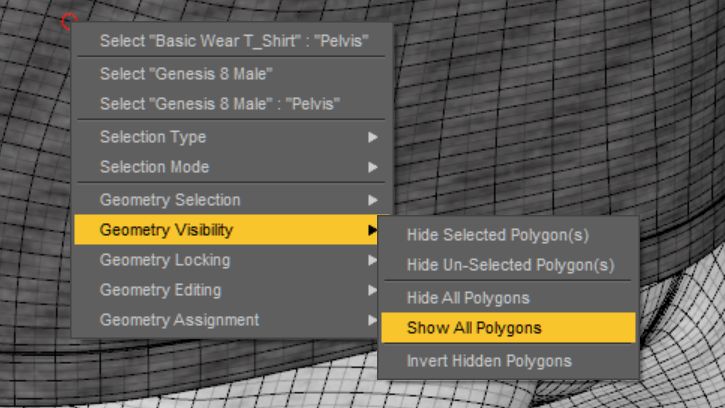The image size is (725, 408).
Task: Click the highlighted Geometry Visibility item
Action: (x=227, y=230)
